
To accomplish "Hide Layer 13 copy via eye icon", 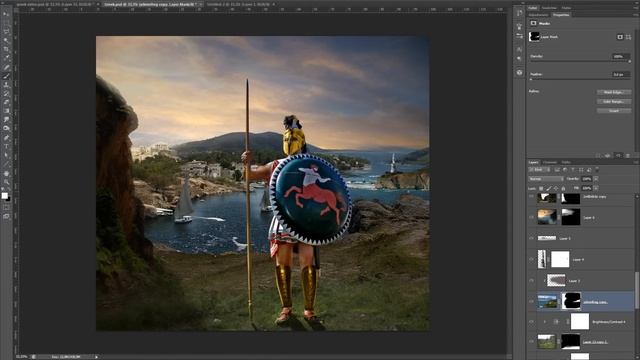I will [x=531, y=341].
